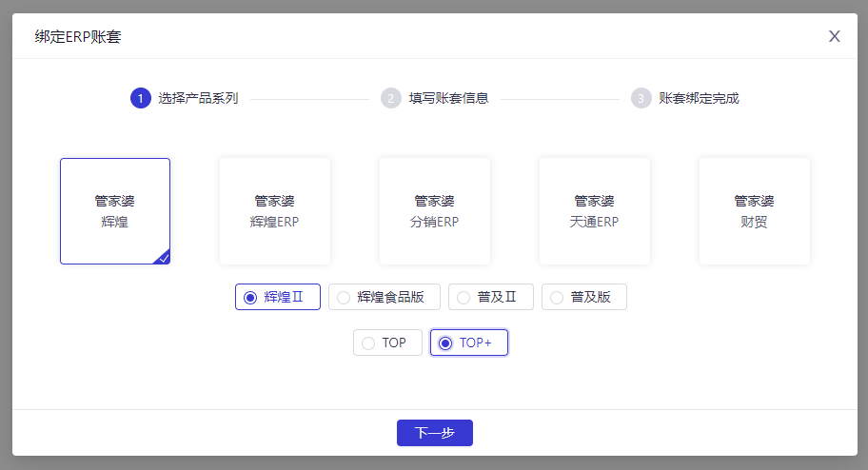
Task: Select the TOP+ edition radio
Action: coord(469,343)
